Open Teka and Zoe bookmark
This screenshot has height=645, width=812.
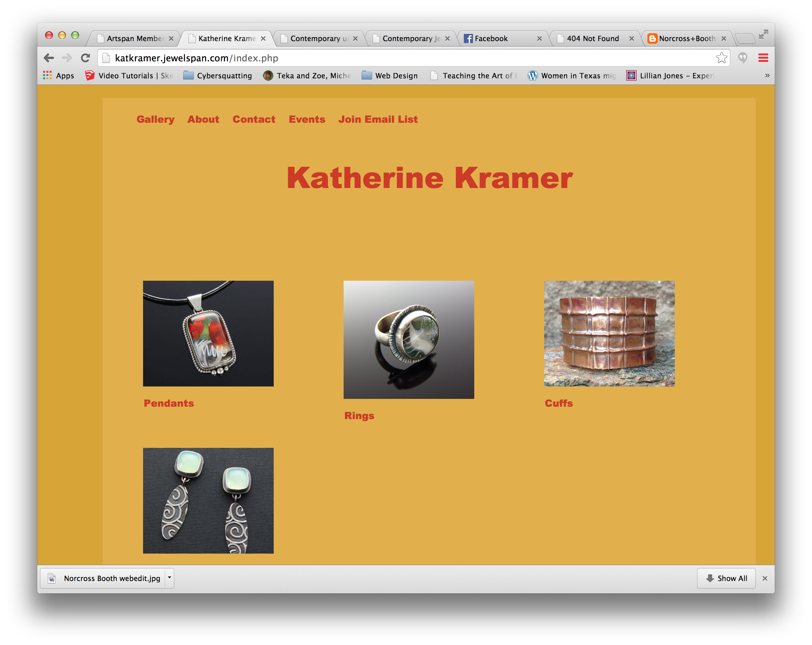pyautogui.click(x=307, y=76)
